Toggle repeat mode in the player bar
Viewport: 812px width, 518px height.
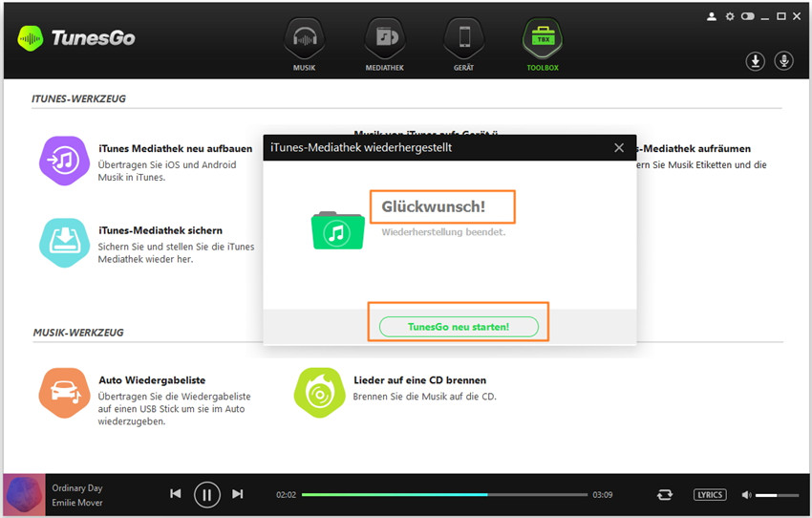(x=664, y=495)
